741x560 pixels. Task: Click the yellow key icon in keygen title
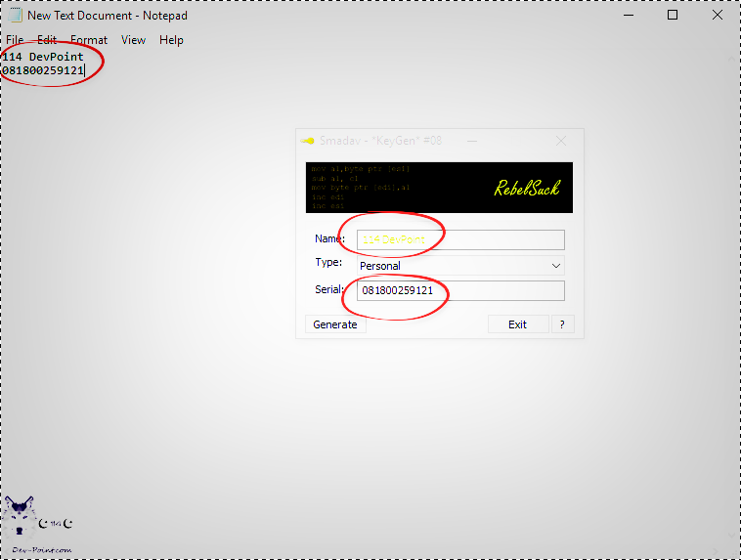308,141
